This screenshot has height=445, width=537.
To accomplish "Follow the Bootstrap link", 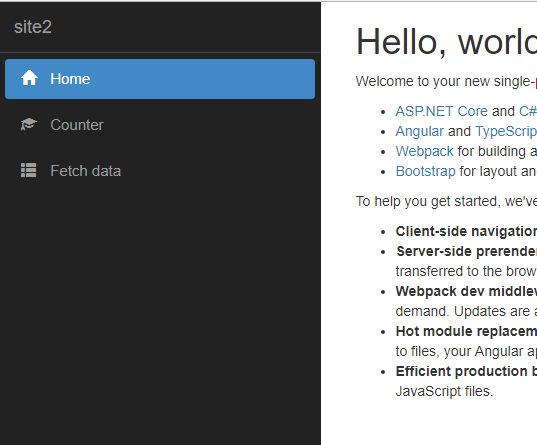I will pyautogui.click(x=425, y=171).
